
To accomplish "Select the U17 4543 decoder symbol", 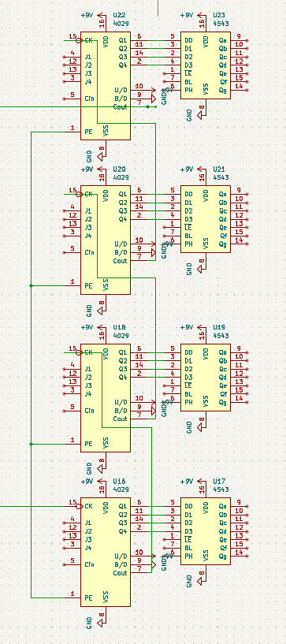I will point(206,531).
